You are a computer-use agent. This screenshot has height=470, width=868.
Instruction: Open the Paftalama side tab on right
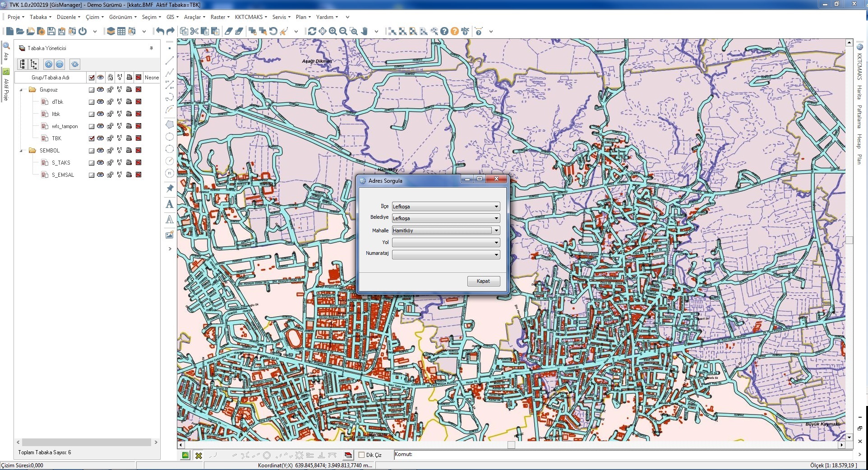pyautogui.click(x=859, y=117)
